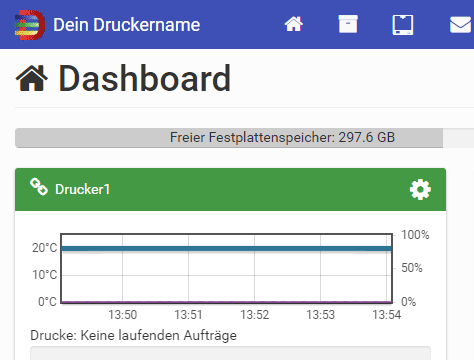The width and height of the screenshot is (474, 360).
Task: Open the envelope messages icon
Action: click(x=461, y=25)
